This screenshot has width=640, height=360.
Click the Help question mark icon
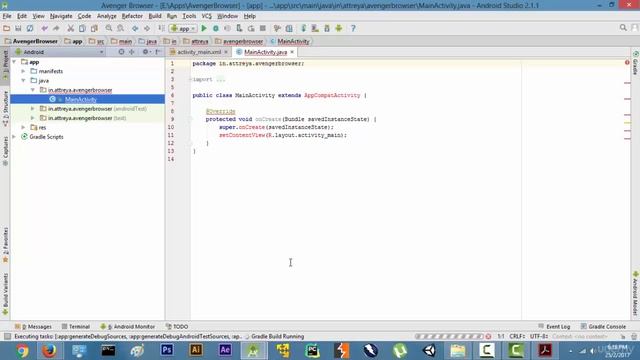(353, 28)
